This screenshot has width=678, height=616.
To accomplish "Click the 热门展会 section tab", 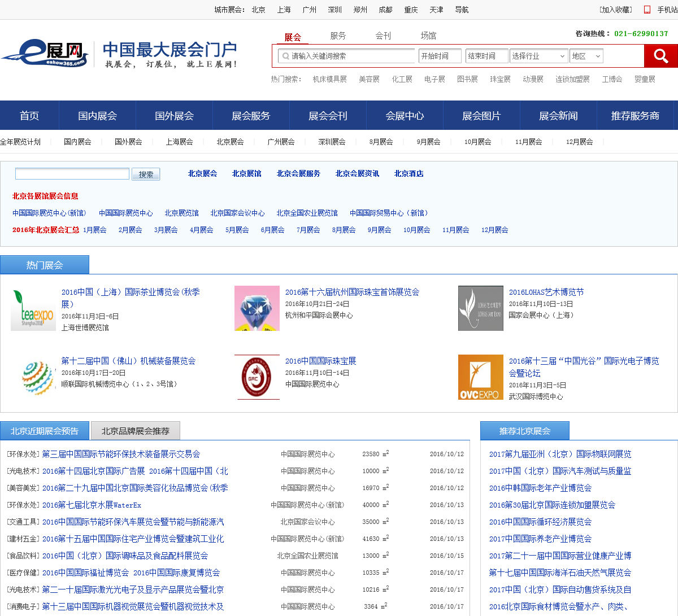I will [x=45, y=265].
